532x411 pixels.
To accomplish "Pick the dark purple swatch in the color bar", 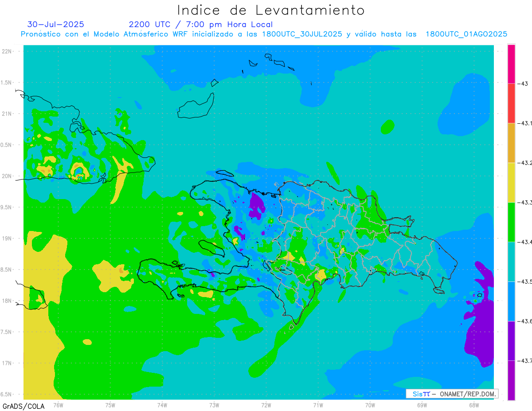I will click(x=511, y=341).
